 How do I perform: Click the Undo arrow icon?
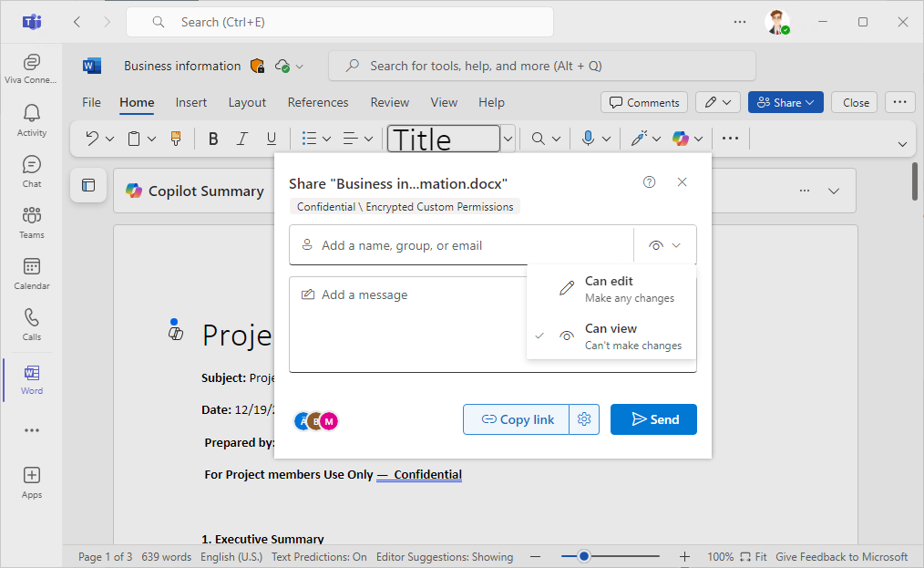pos(92,139)
